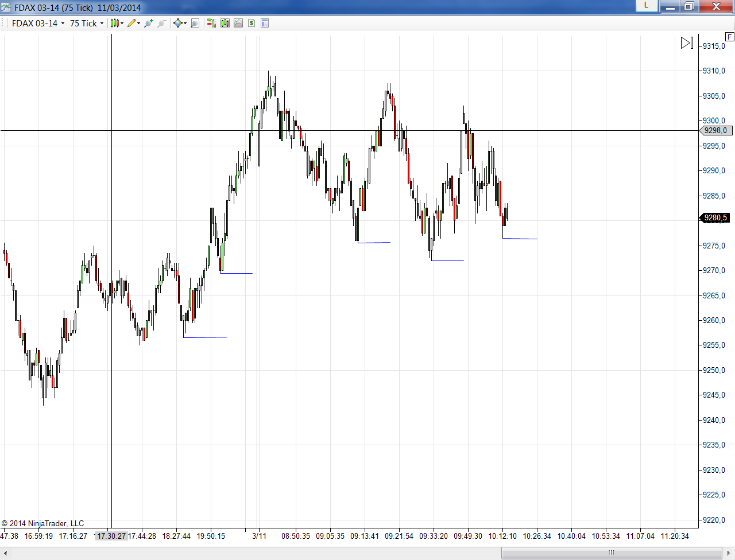Viewport: 735px width, 560px height.
Task: Close the FDAX chart window
Action: tap(716, 6)
